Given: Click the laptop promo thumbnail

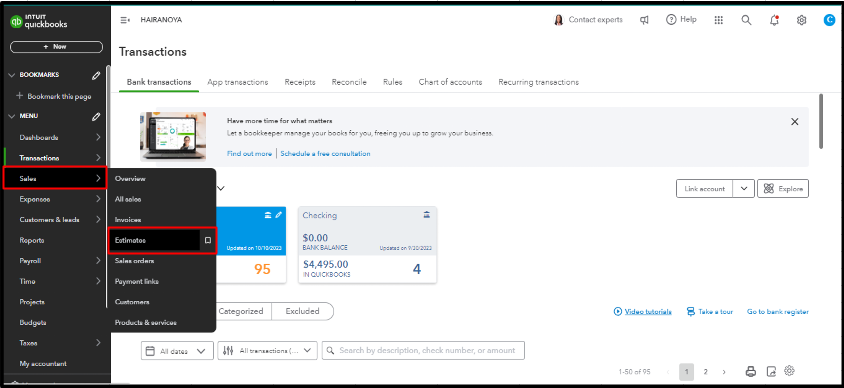Looking at the screenshot, I should [173, 137].
